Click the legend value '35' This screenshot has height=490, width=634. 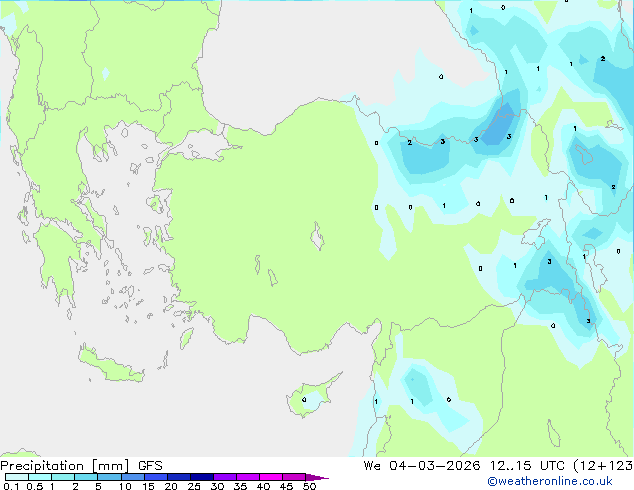point(240,486)
